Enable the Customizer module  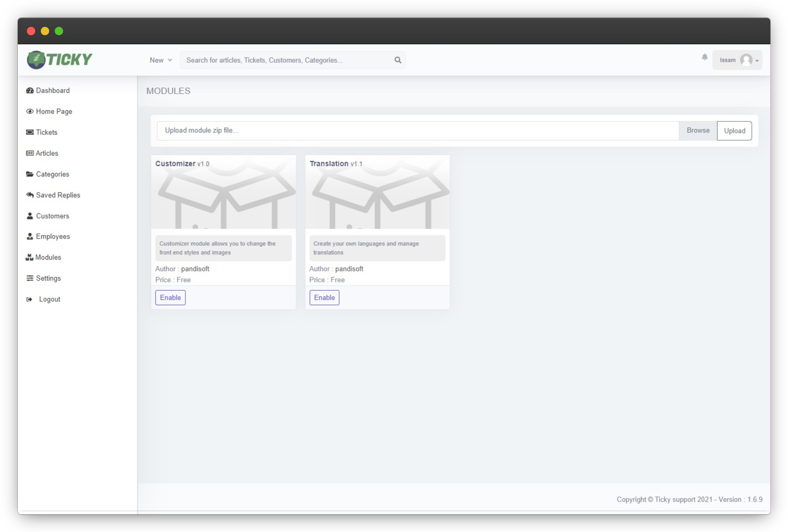pyautogui.click(x=170, y=298)
